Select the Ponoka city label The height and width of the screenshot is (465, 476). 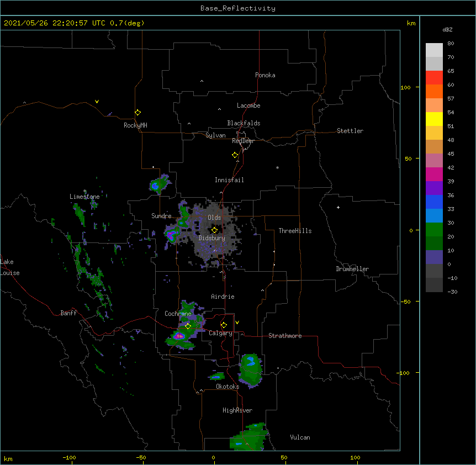265,75
